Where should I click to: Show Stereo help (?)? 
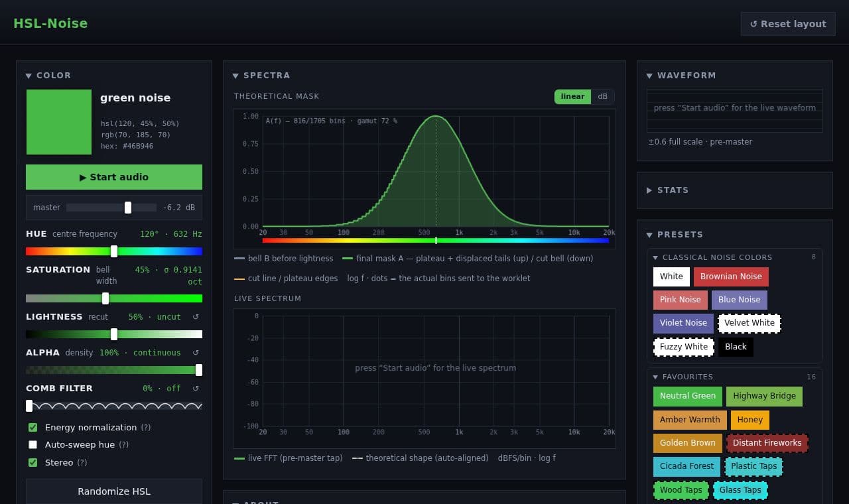click(x=82, y=463)
